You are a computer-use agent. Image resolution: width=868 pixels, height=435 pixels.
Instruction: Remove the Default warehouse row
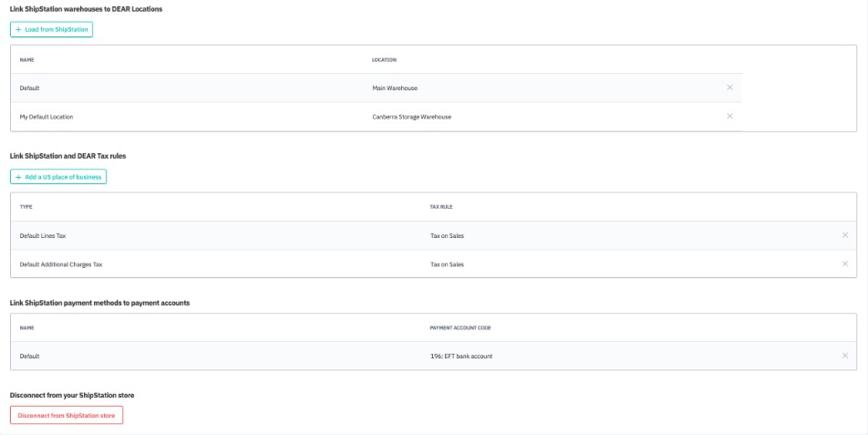[x=729, y=88]
